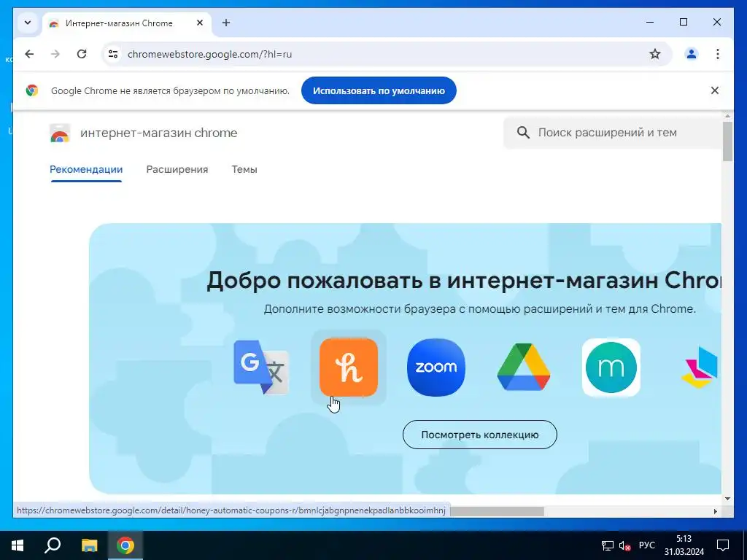Viewport: 747px width, 560px height.
Task: View site information icon in address bar
Action: [x=113, y=54]
